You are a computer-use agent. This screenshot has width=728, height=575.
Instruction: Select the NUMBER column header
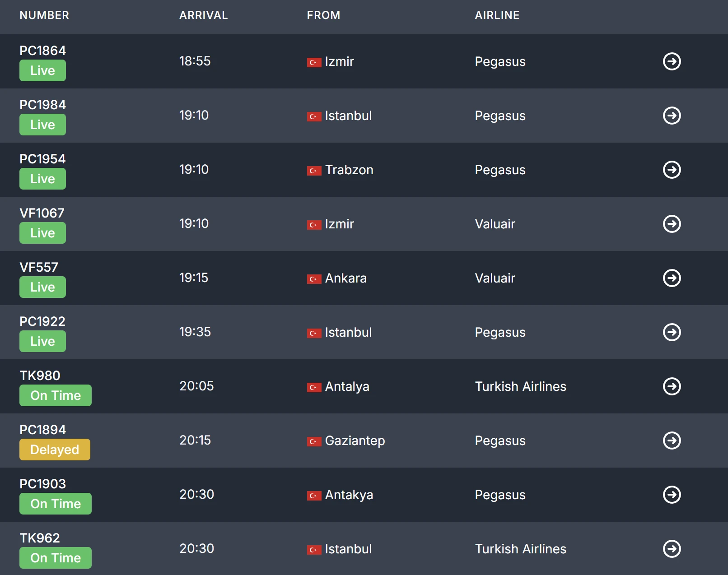44,15
